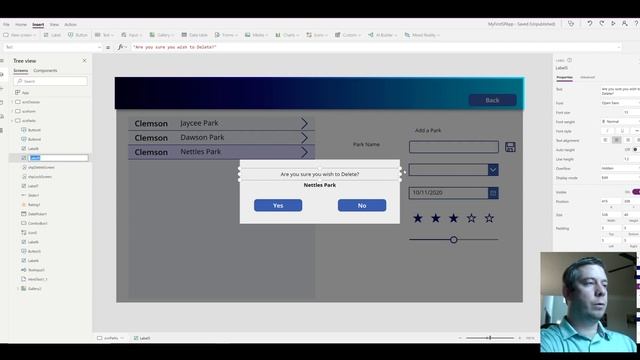
Task: Open the Gallery dropdown in ribbon
Action: [x=161, y=35]
